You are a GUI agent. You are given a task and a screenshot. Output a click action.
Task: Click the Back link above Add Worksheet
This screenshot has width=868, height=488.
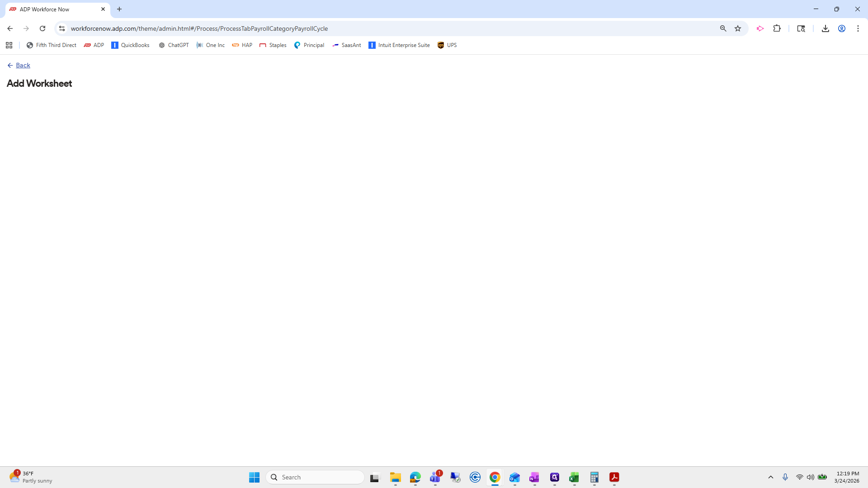click(23, 65)
